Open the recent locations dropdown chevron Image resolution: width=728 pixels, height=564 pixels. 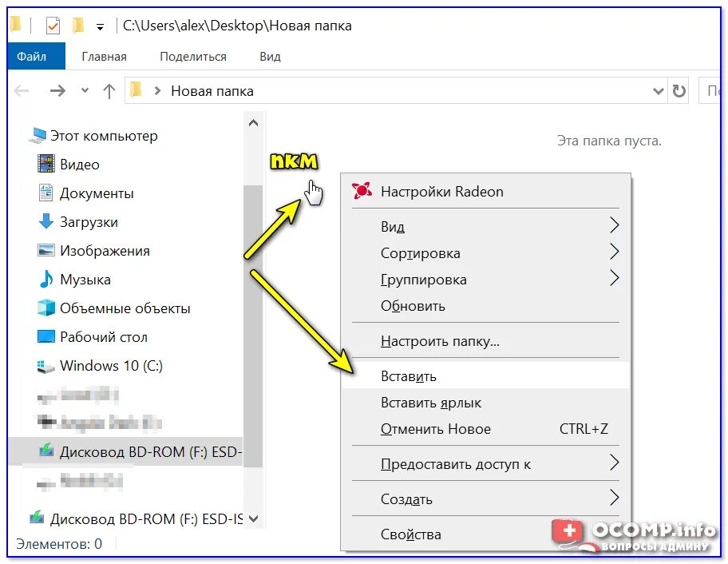tap(85, 90)
